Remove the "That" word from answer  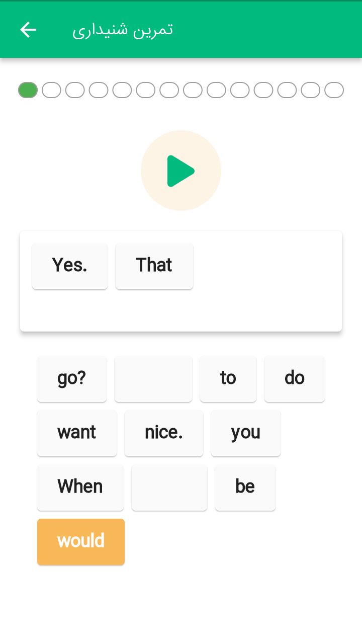coord(154,266)
